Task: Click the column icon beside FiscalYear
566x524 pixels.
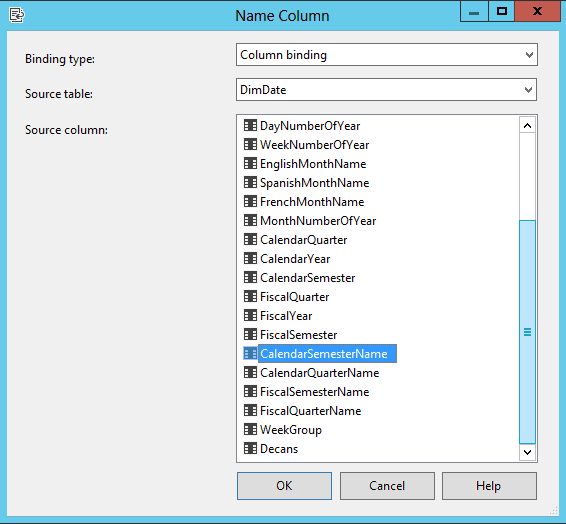Action: [250, 315]
